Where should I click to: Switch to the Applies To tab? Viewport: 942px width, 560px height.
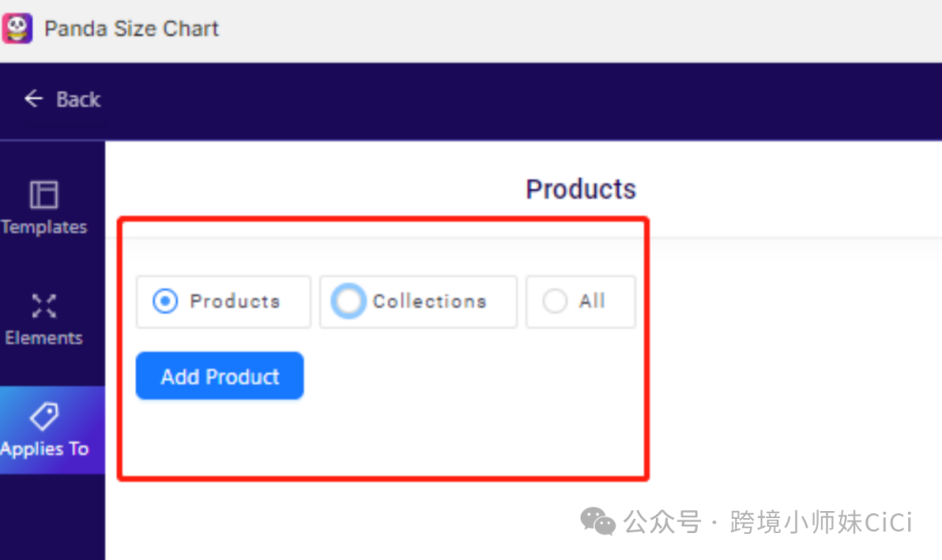point(52,430)
